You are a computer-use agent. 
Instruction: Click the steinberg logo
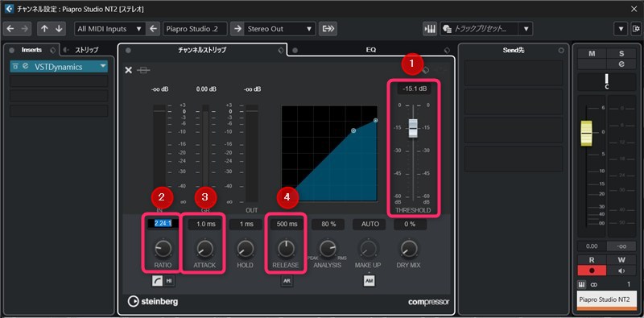point(153,302)
